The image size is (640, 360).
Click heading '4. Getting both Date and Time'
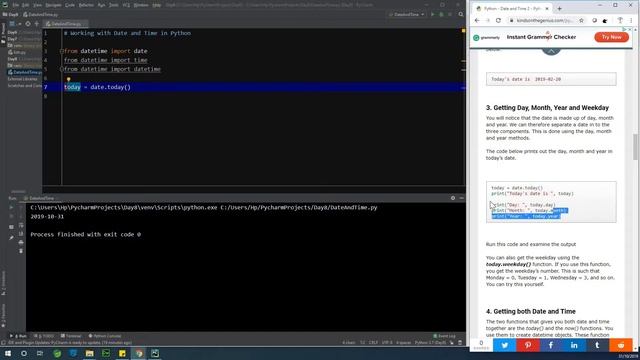tap(531, 311)
